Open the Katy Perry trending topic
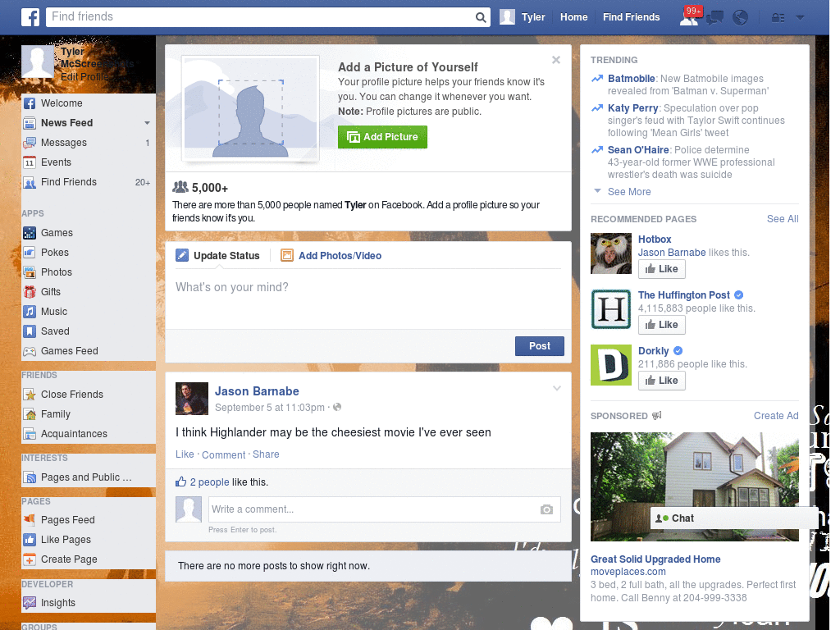 632,108
